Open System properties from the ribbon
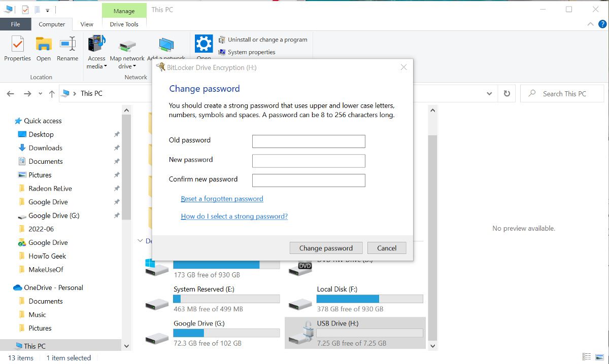This screenshot has height=364, width=609. 247,52
